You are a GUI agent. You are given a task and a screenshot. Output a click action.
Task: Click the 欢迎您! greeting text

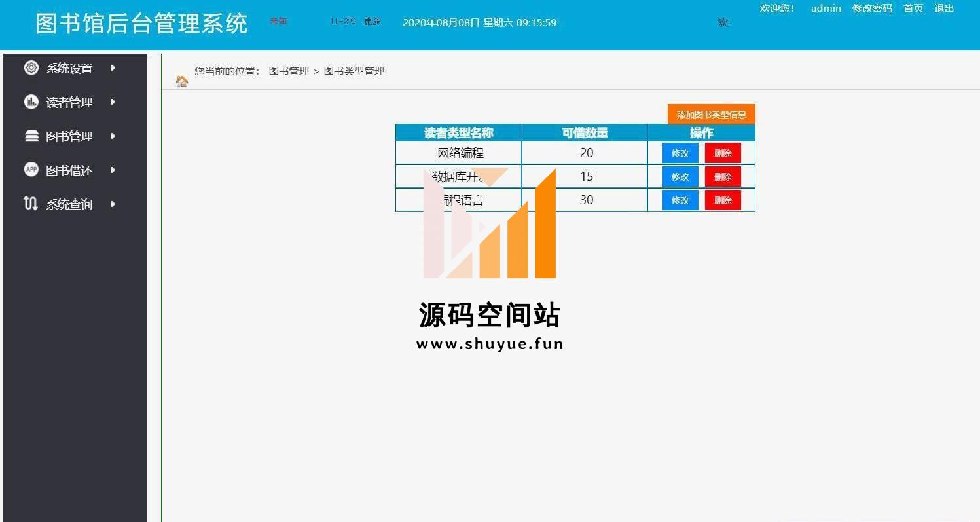(x=777, y=9)
